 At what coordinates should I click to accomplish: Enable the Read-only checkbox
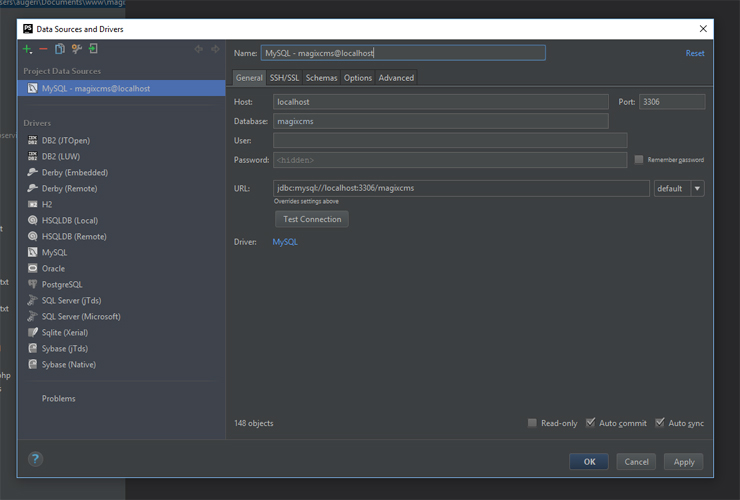(x=532, y=423)
